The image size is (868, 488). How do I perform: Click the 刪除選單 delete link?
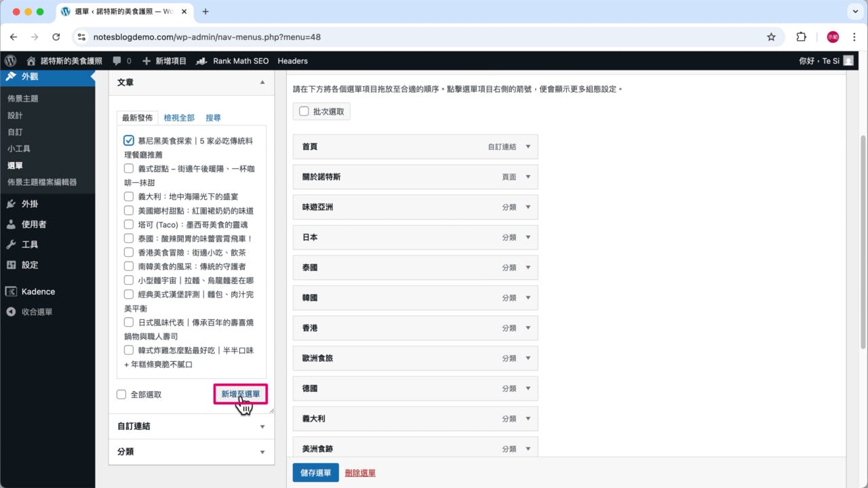coord(360,473)
